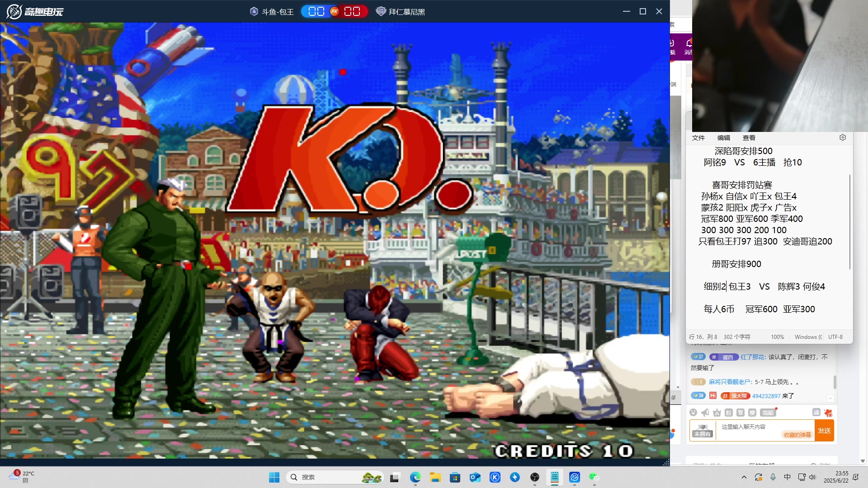Open Notepad settings gear icon
The image size is (868, 488).
point(843,137)
